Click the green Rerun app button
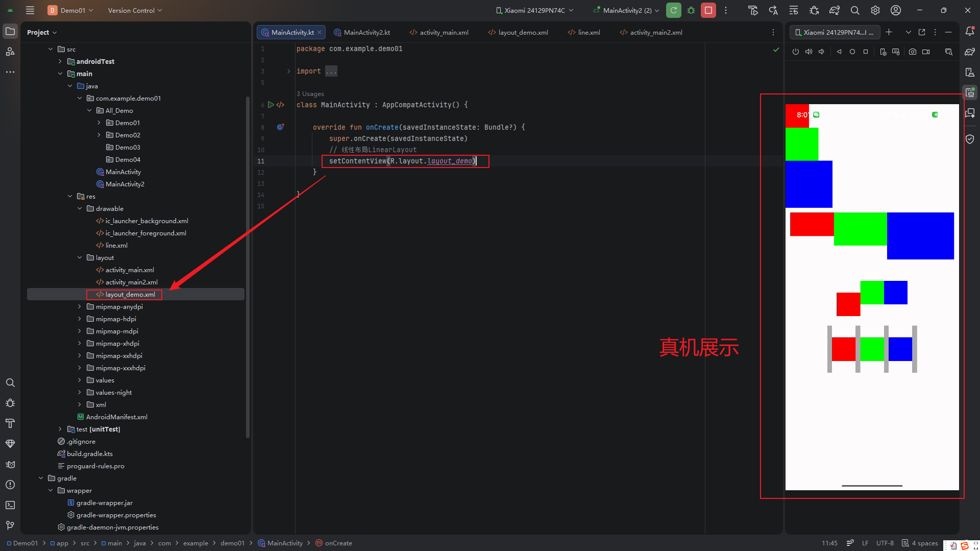This screenshot has height=551, width=980. (x=674, y=10)
